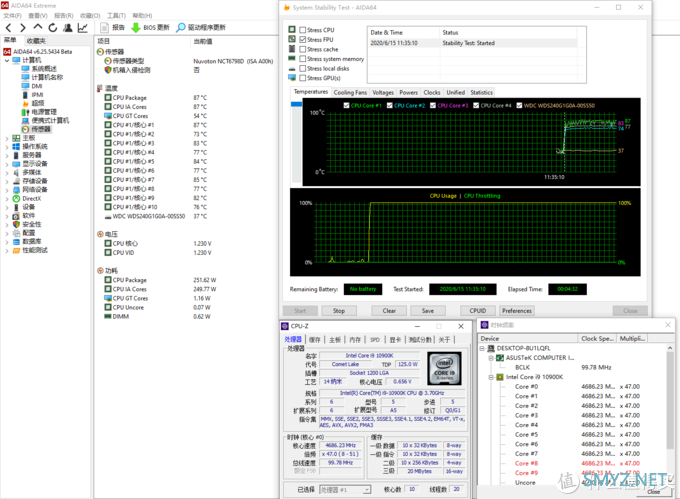Select 计算机名称 in the AIDA64 tree
This screenshot has width=680, height=499.
click(x=42, y=77)
